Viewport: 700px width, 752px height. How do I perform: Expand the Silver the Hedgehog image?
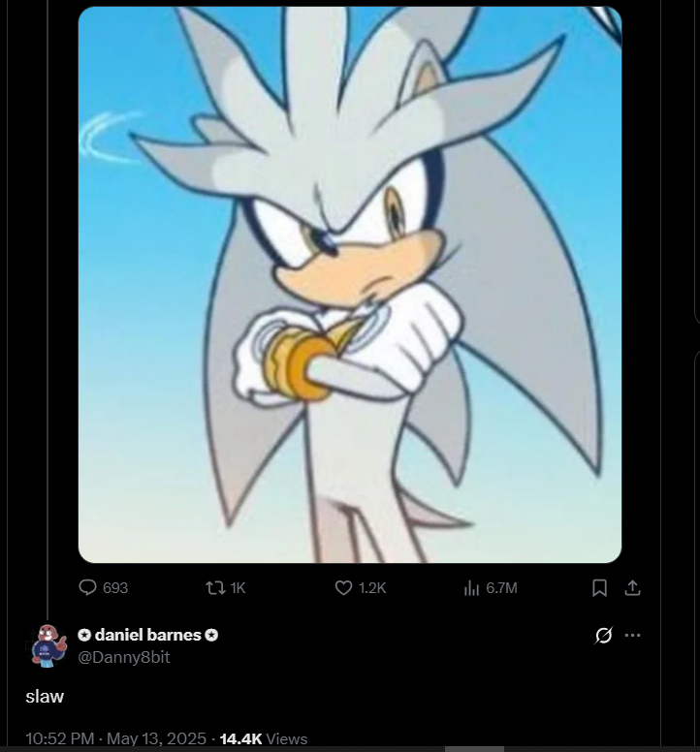[350, 284]
